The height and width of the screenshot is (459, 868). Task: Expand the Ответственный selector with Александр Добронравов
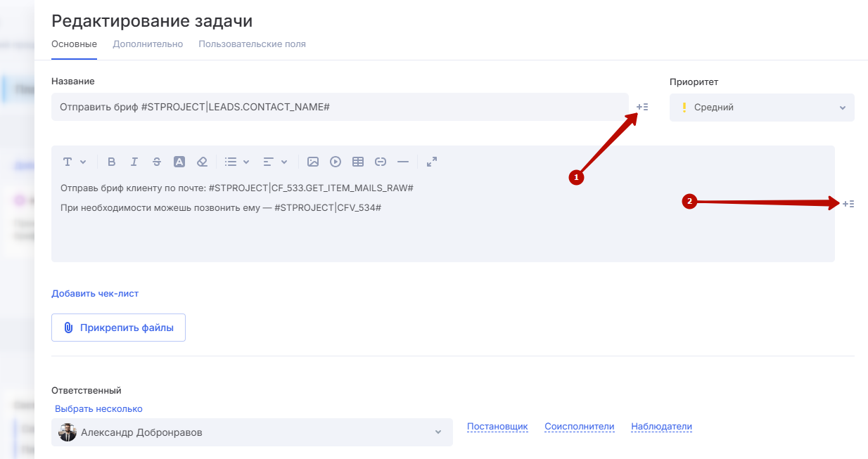tap(252, 432)
